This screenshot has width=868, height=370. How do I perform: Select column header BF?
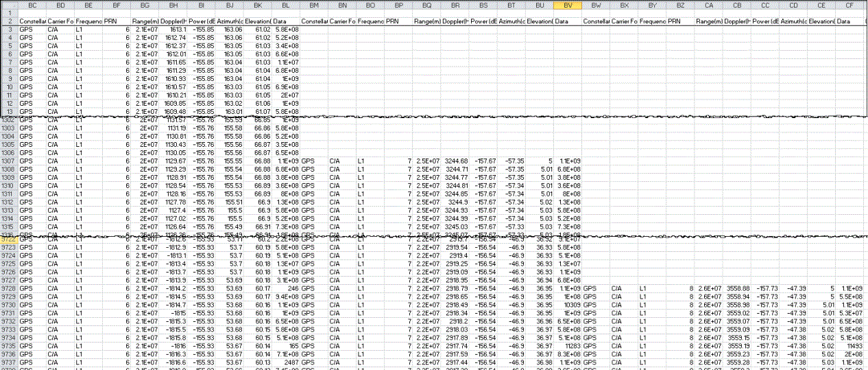(117, 5)
